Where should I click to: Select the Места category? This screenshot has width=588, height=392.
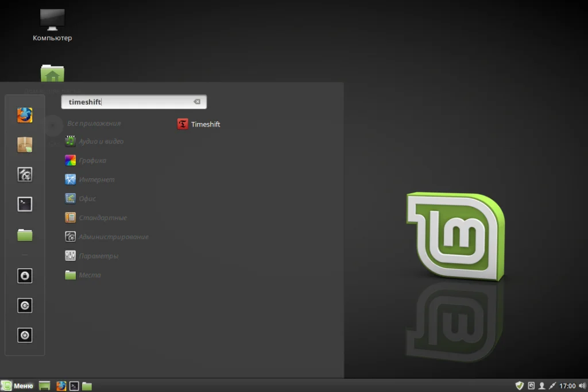[83, 275]
